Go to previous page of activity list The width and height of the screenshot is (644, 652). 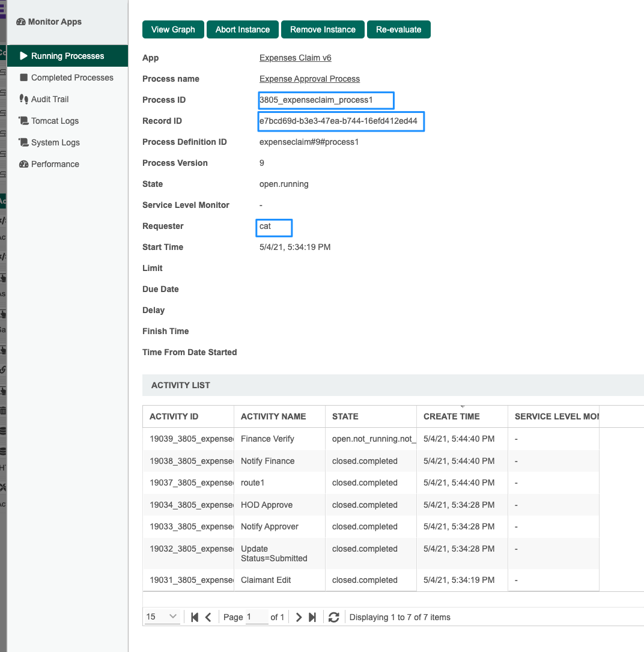208,617
